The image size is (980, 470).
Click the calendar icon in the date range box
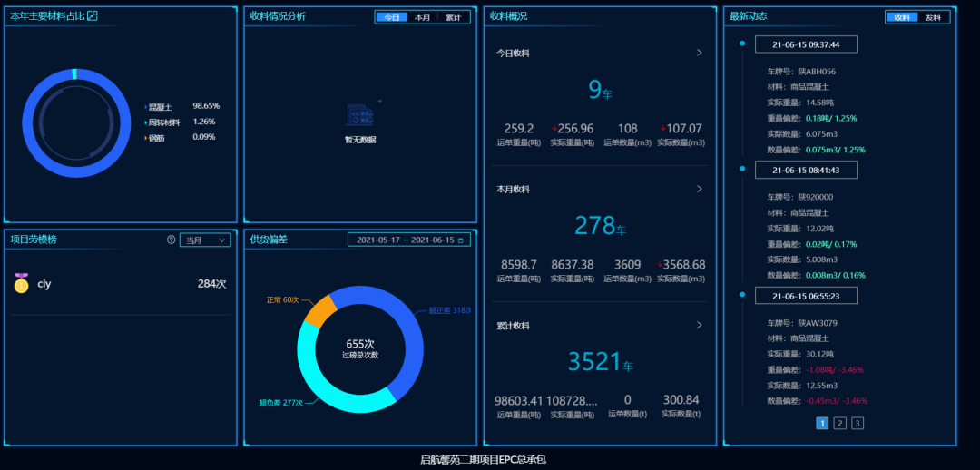(461, 240)
